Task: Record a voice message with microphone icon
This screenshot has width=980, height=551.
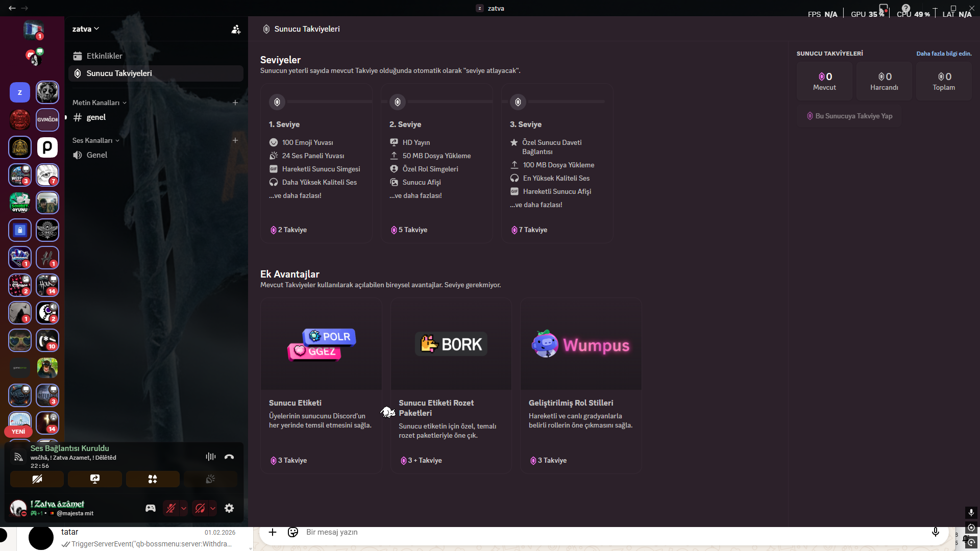Action: (936, 532)
